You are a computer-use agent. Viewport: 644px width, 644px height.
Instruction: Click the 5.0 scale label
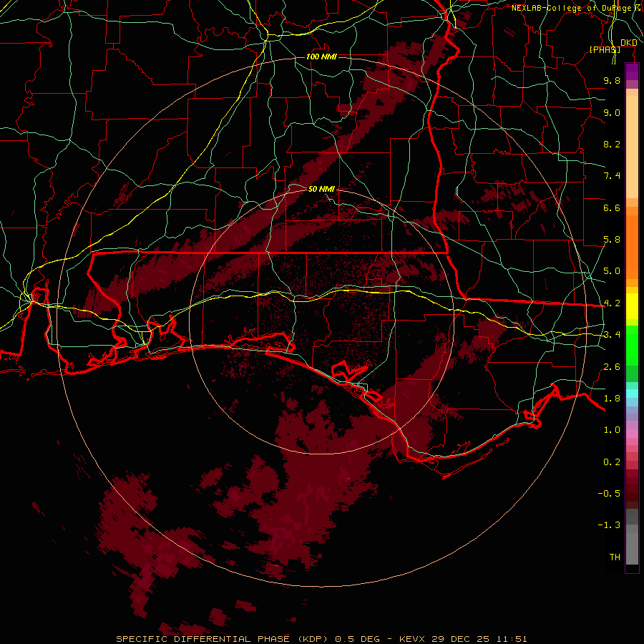[612, 271]
